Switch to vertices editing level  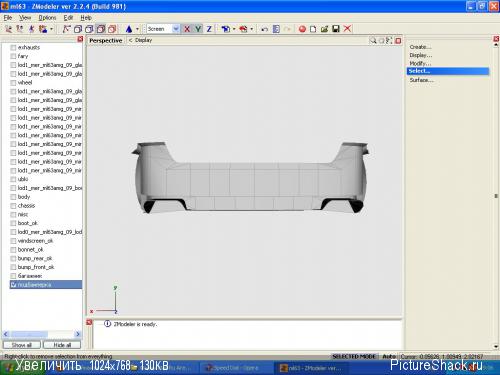[x=8, y=29]
